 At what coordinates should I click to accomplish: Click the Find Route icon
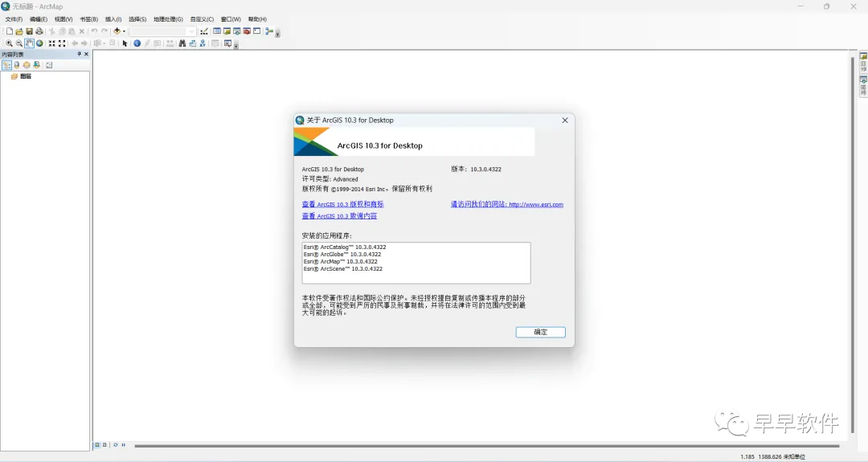point(193,43)
